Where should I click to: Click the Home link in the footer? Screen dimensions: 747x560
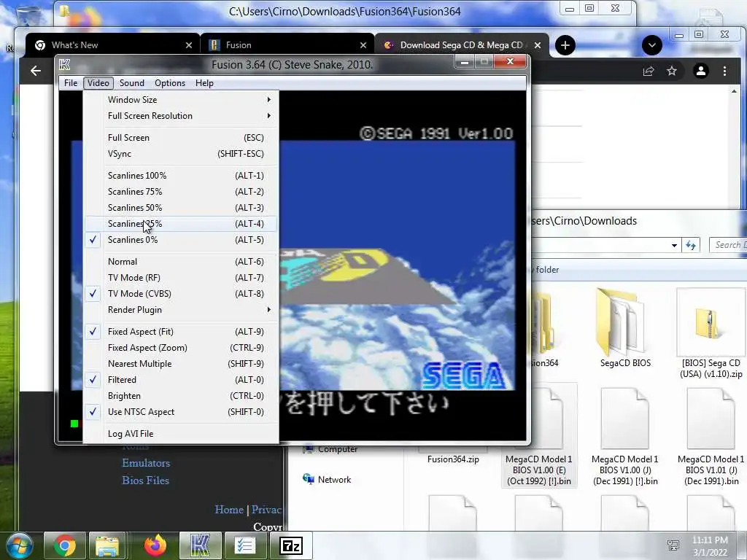[x=229, y=510]
